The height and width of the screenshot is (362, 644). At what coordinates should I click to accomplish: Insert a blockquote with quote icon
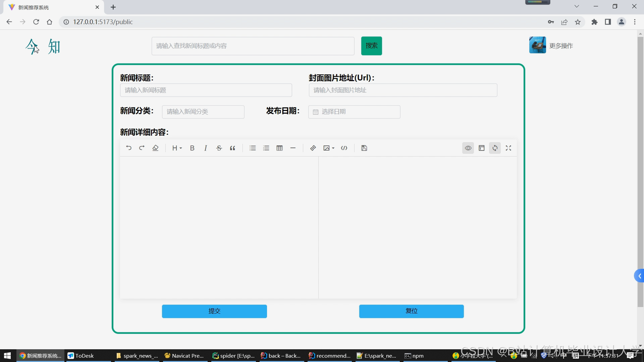click(232, 148)
